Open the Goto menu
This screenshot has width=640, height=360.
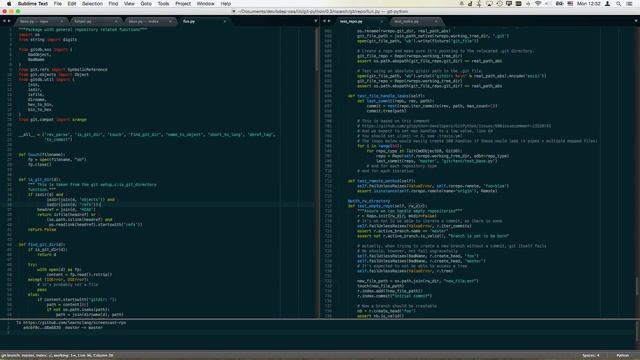click(x=146, y=4)
